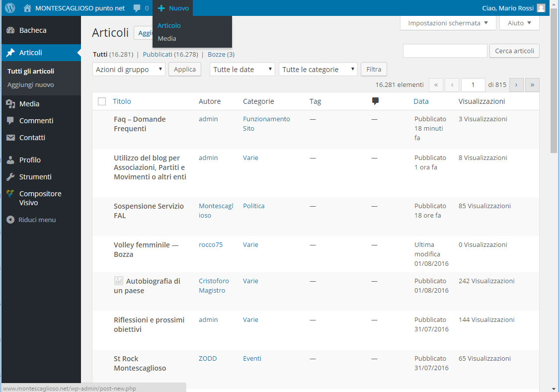Screen dimensions: 559x392
Task: Select Articolo from the Nuovo menu
Action: 169,25
